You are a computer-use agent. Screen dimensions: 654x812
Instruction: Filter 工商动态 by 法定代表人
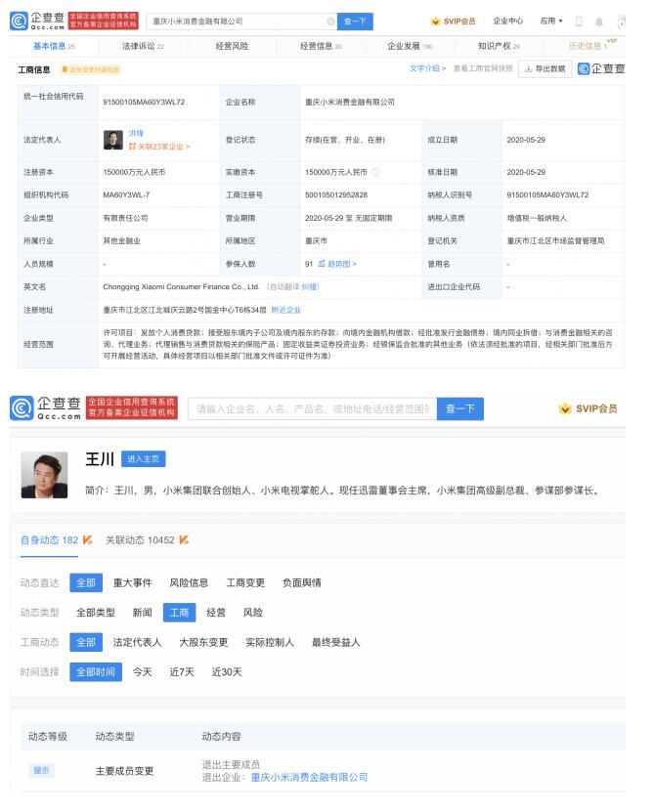pos(137,642)
